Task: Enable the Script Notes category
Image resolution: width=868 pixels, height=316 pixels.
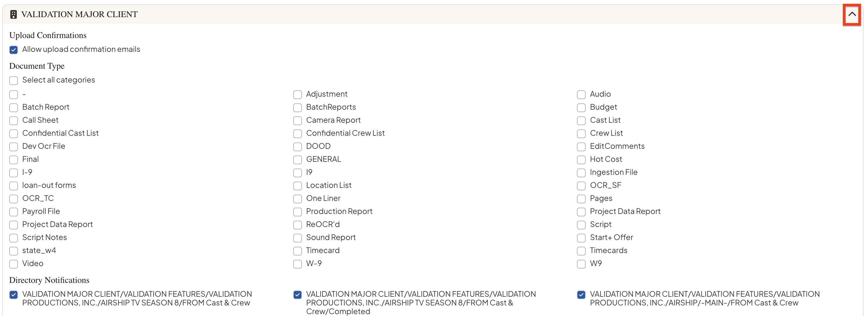Action: [x=14, y=238]
